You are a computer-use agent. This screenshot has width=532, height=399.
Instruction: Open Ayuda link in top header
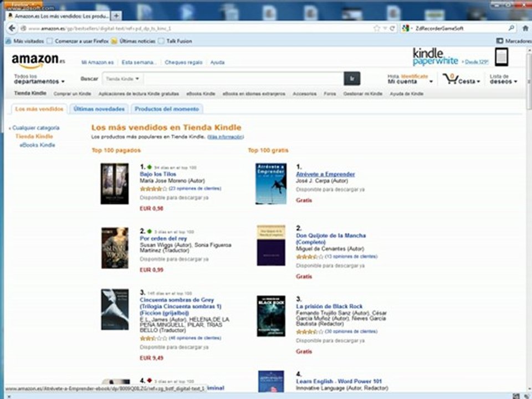tap(217, 63)
